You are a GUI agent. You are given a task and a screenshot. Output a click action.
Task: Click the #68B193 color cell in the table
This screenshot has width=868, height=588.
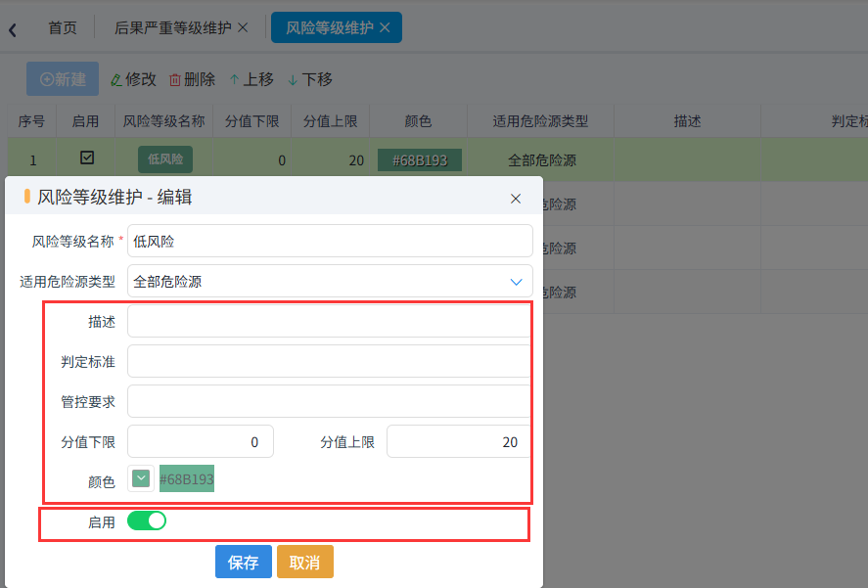click(420, 160)
